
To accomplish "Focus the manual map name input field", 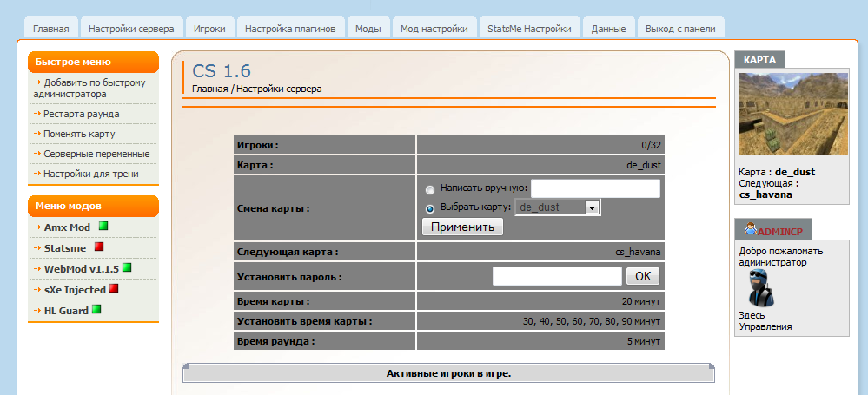I will [x=596, y=188].
